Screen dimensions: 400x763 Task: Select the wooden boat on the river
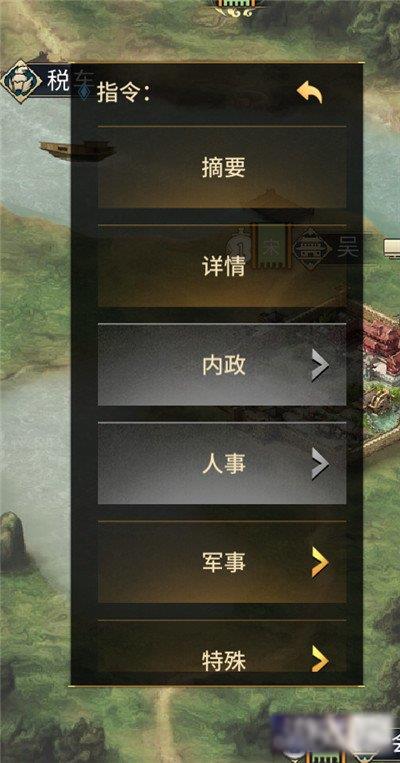coord(77,149)
